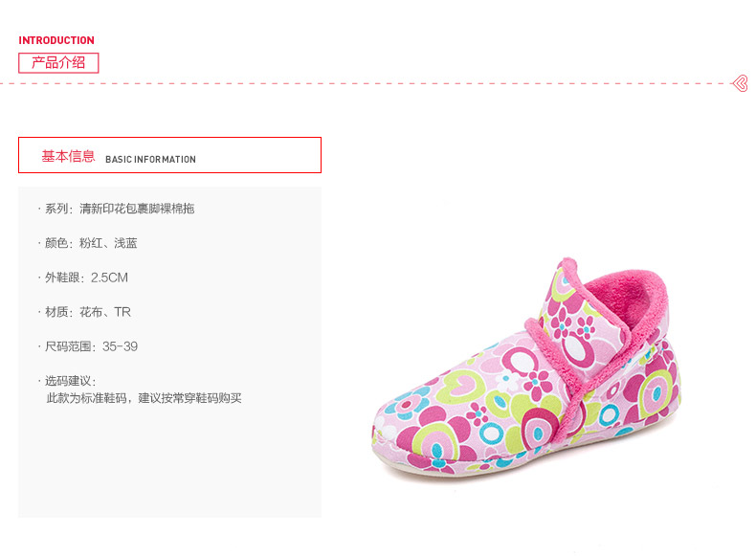
Task: Click the 系列 series description line
Action: tap(120, 209)
